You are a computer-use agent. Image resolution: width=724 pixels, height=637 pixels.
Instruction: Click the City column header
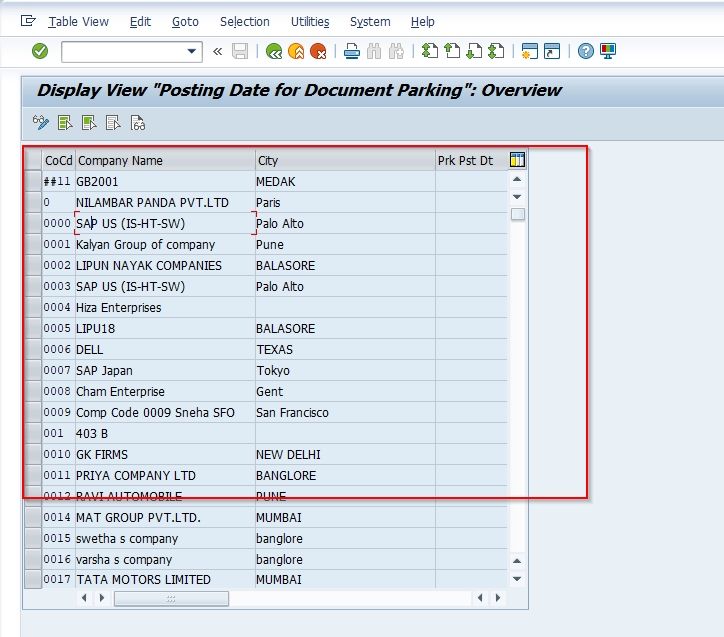(x=345, y=160)
